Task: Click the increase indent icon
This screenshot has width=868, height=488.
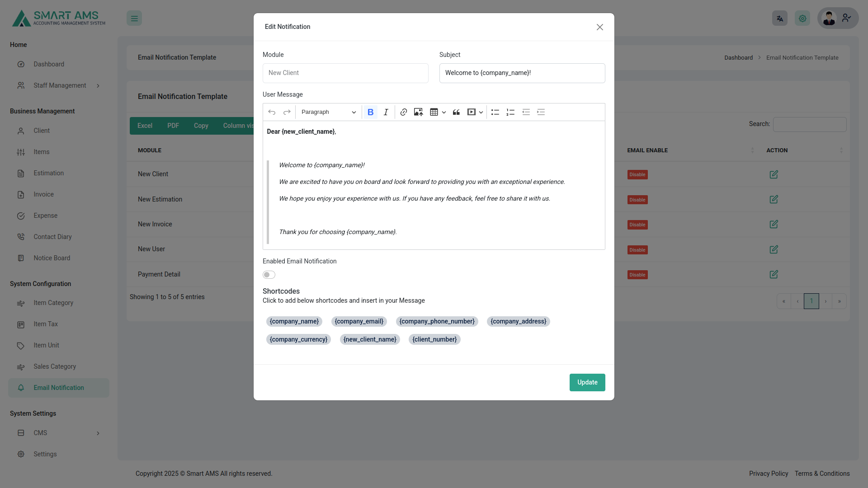Action: point(541,112)
